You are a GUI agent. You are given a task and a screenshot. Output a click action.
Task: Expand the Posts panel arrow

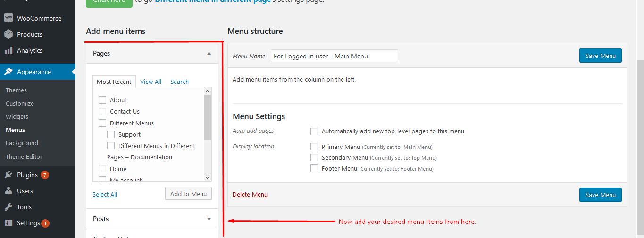pyautogui.click(x=209, y=219)
